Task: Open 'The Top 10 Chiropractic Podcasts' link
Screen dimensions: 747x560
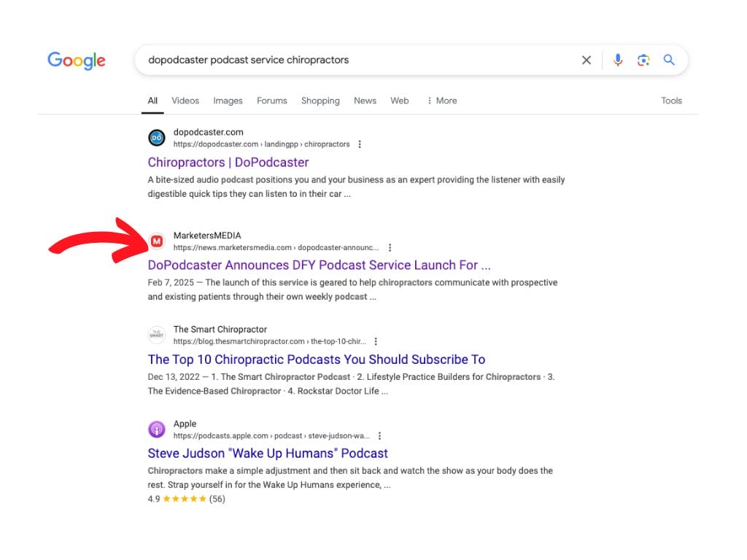Action: click(316, 359)
